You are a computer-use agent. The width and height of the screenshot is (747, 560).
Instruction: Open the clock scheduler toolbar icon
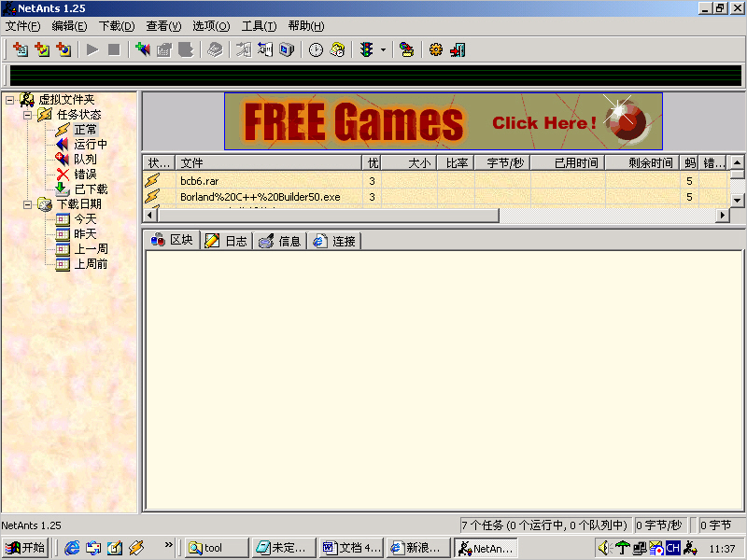[316, 49]
